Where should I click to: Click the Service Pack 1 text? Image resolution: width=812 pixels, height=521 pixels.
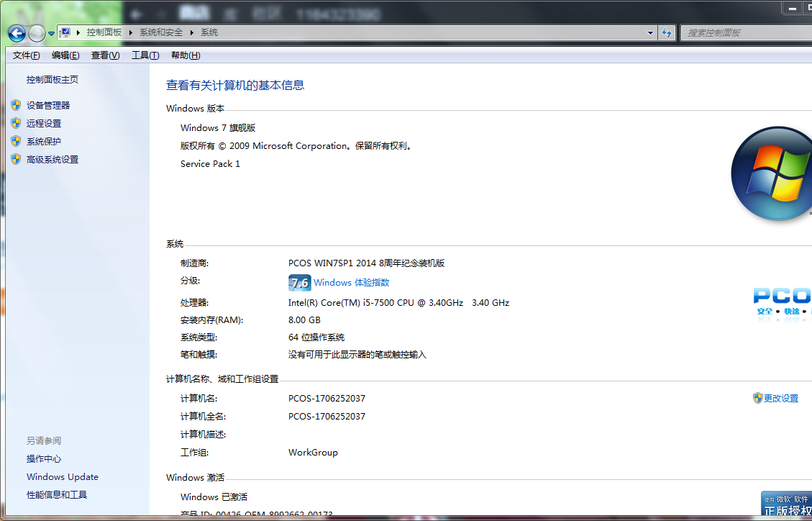210,163
